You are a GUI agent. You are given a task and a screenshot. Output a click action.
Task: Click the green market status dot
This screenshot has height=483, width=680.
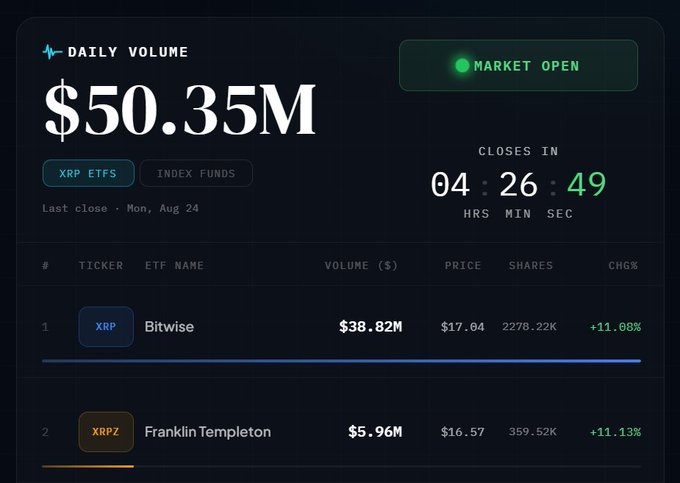coord(462,65)
